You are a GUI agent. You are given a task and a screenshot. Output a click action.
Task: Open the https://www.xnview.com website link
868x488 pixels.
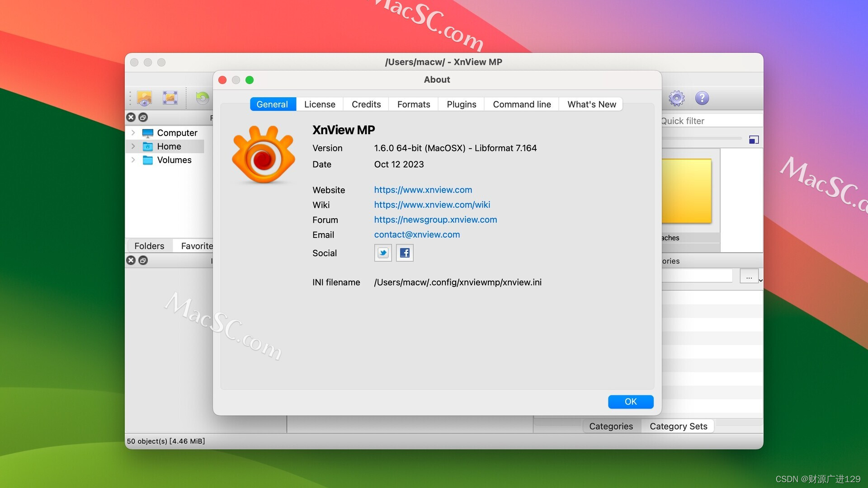pyautogui.click(x=423, y=190)
